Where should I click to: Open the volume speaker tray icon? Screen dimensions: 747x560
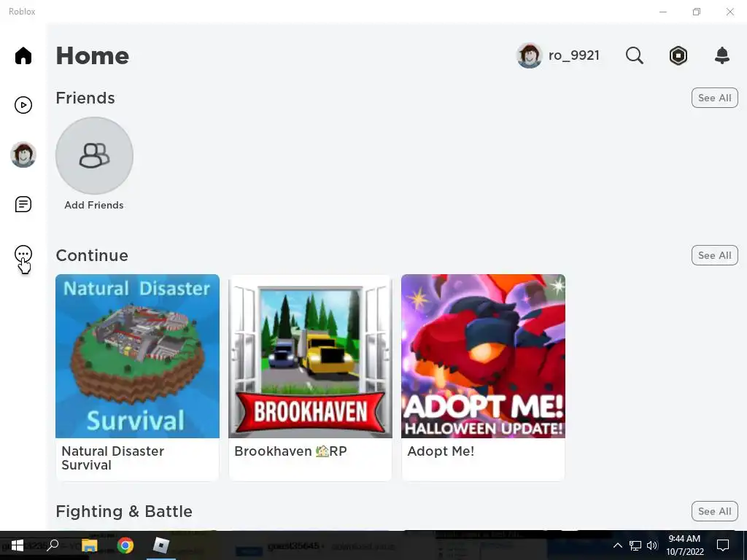[652, 545]
